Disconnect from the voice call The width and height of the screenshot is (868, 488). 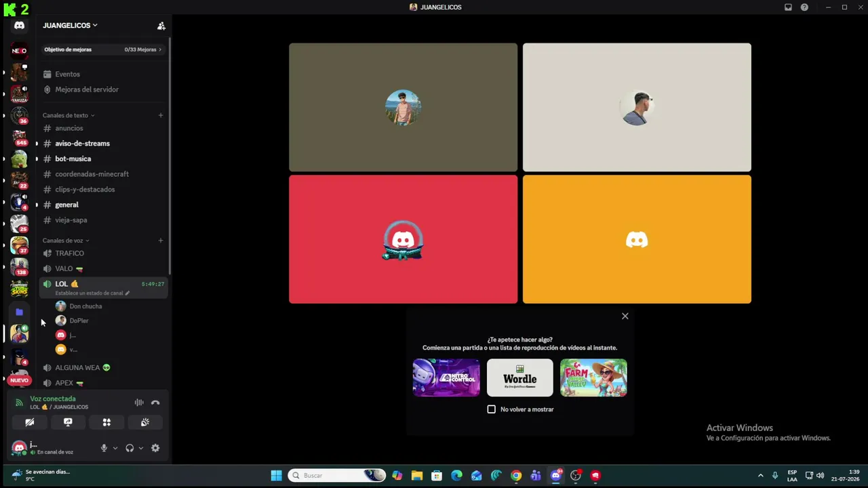coord(155,403)
